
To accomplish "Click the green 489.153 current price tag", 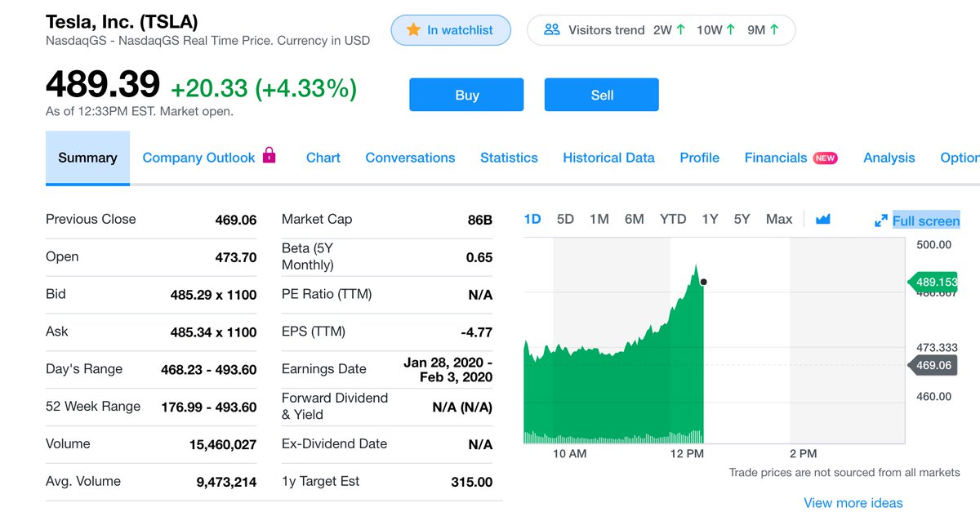I will [932, 282].
